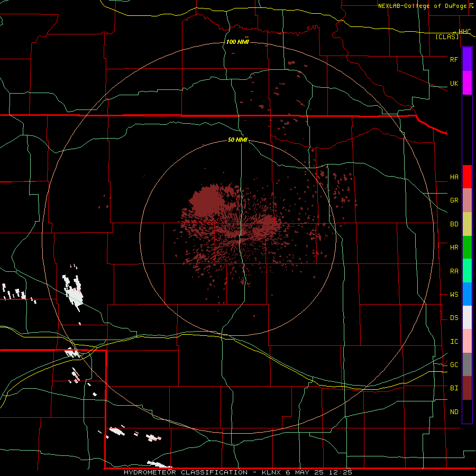Image resolution: width=476 pixels, height=476 pixels.
Task: Click the 'RF' legend label
Action: tap(454, 59)
